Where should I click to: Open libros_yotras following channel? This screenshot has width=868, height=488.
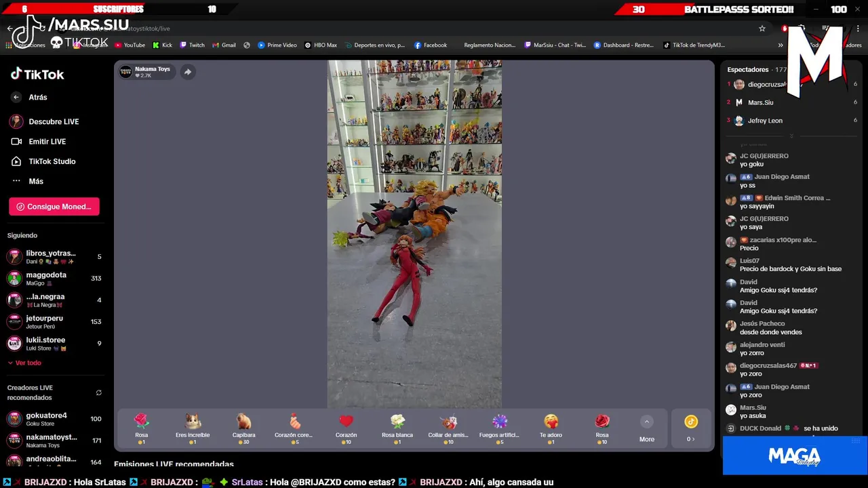pos(54,257)
